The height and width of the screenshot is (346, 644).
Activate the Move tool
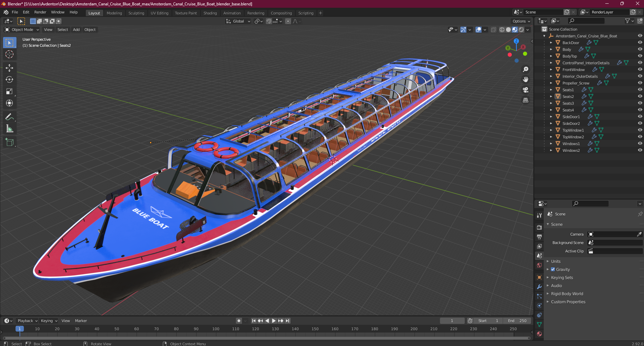(9, 68)
